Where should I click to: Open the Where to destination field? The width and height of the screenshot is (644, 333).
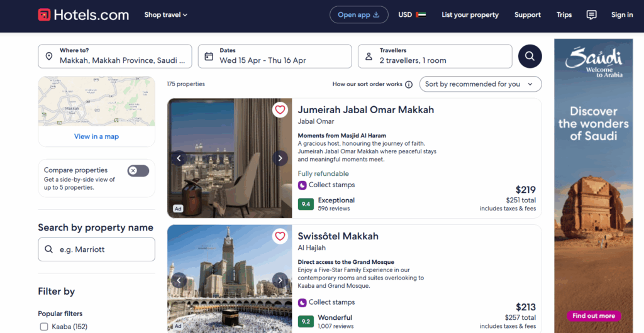[115, 56]
